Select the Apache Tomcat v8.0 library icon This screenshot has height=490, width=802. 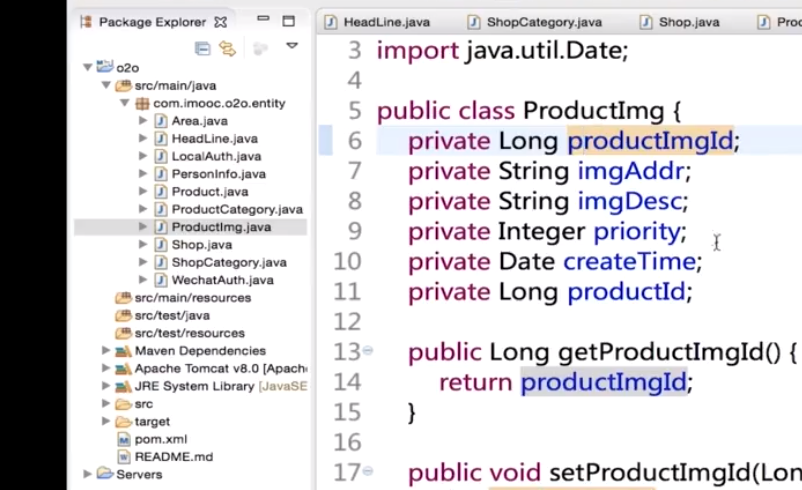click(124, 368)
